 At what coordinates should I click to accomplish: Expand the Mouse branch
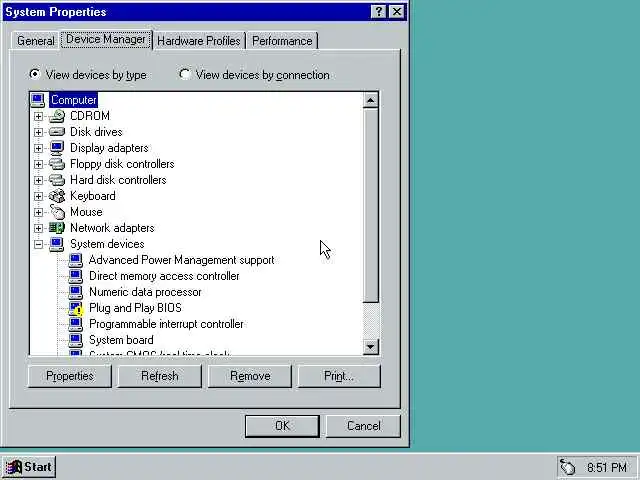coord(38,212)
